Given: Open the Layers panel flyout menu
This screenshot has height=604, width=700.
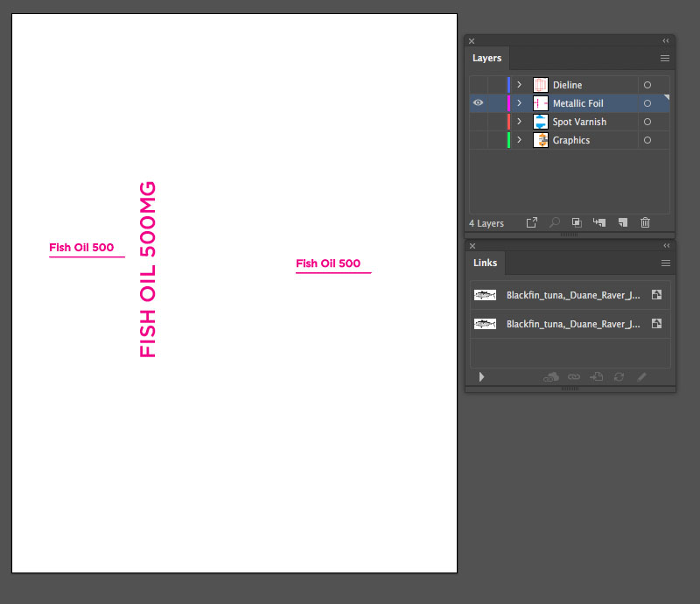Looking at the screenshot, I should [665, 58].
